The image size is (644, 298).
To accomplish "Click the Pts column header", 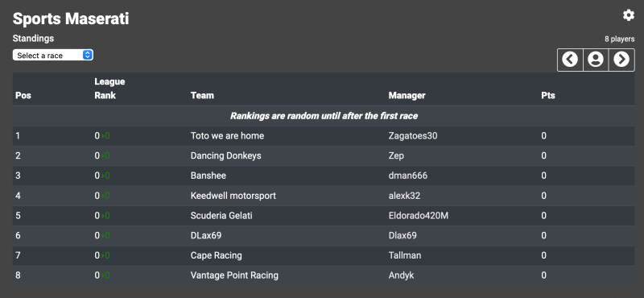I will click(x=548, y=95).
